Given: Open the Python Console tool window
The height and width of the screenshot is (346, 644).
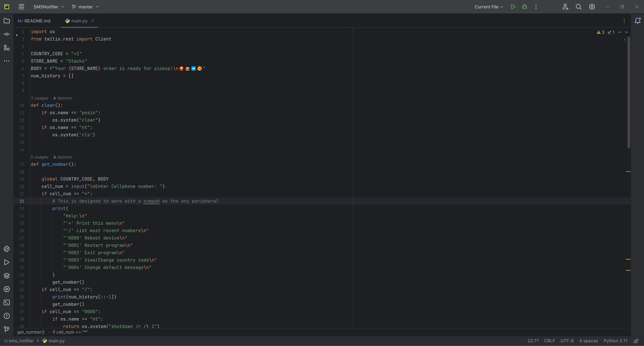Looking at the screenshot, I should pyautogui.click(x=7, y=249).
